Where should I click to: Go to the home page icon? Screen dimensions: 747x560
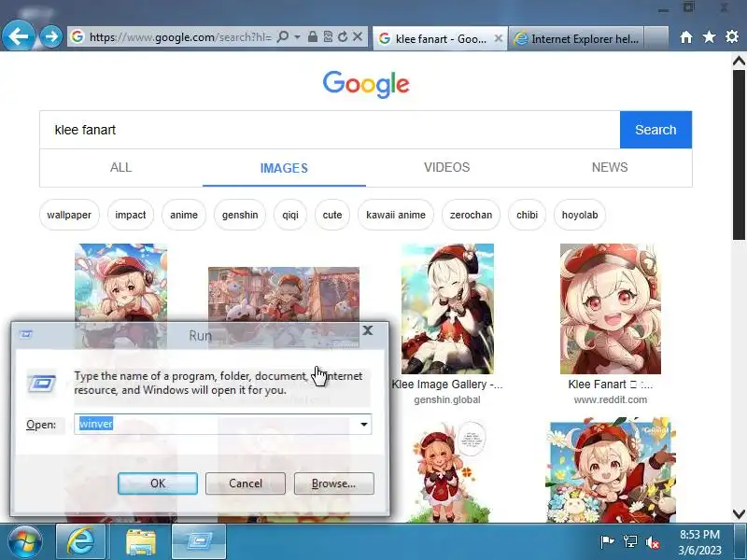pos(686,37)
